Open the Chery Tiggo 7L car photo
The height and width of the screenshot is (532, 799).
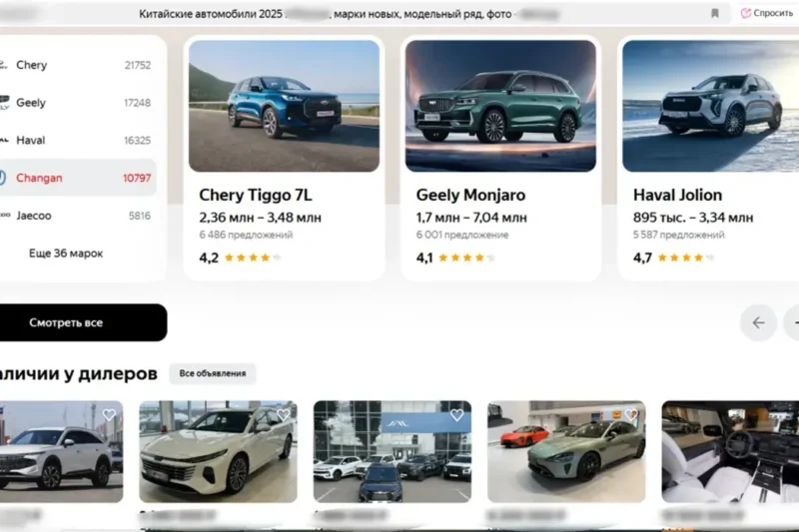click(x=284, y=106)
